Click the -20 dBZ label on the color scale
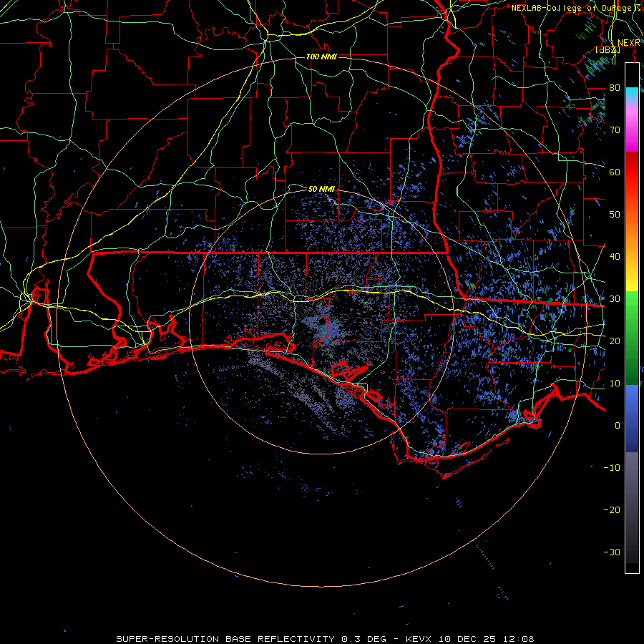This screenshot has height=644, width=644. click(x=612, y=509)
